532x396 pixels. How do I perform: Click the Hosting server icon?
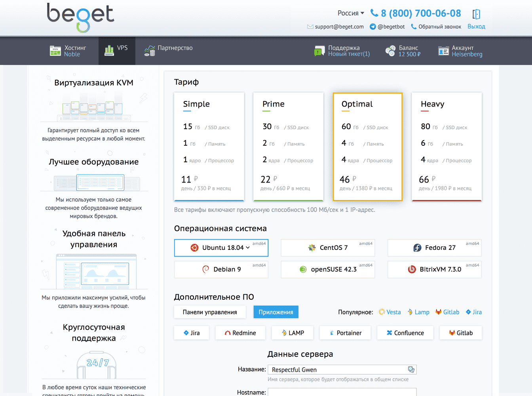tap(55, 51)
